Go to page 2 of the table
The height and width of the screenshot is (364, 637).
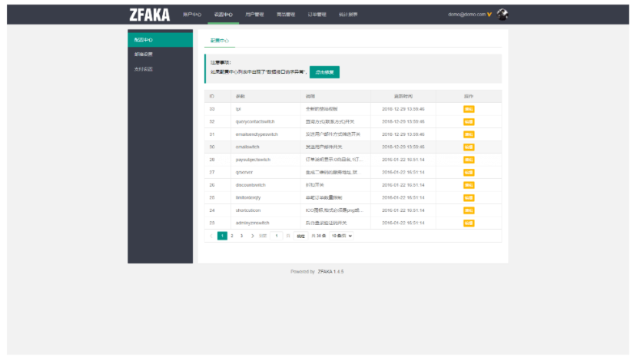[232, 236]
